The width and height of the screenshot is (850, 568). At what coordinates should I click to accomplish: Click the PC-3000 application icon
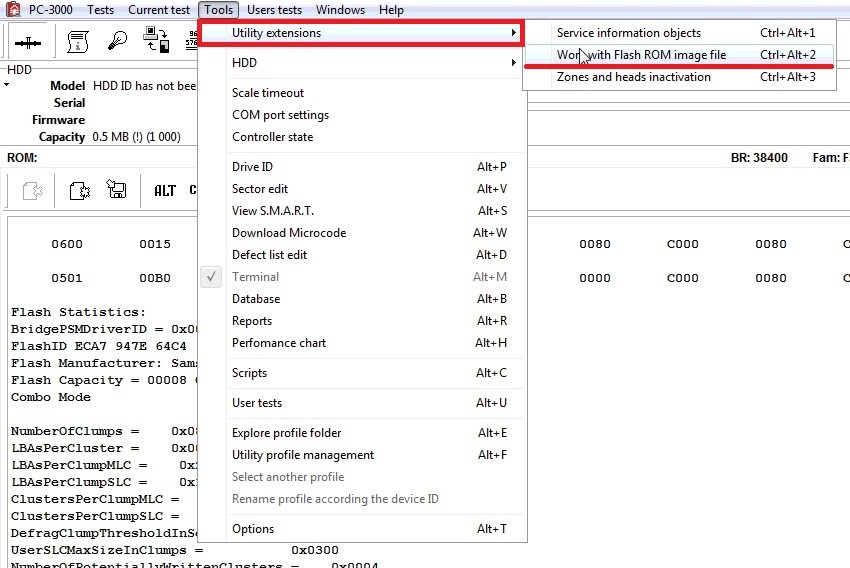click(x=13, y=10)
